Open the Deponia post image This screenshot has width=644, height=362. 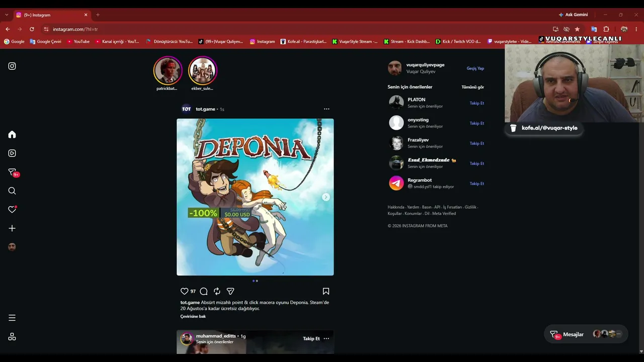pos(255,197)
